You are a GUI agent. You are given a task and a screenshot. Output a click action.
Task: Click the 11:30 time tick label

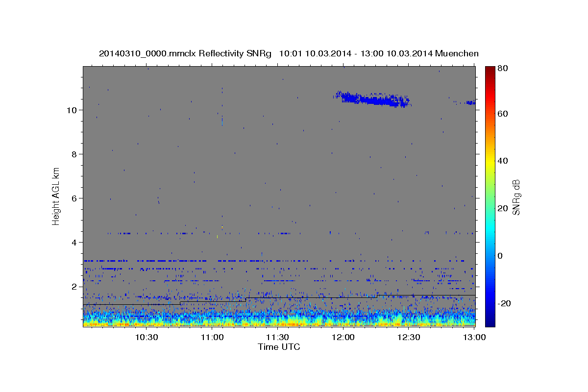277,337
